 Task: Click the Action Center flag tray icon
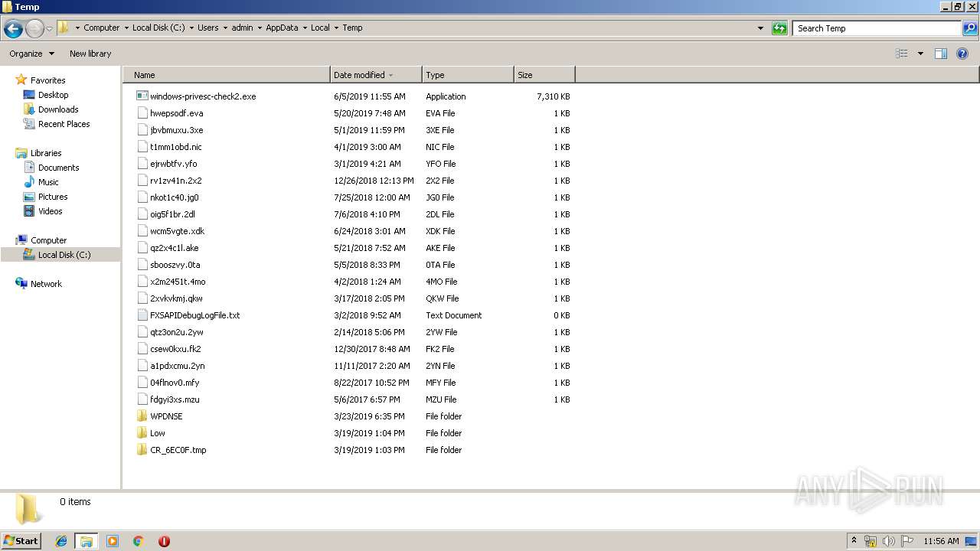(x=907, y=541)
